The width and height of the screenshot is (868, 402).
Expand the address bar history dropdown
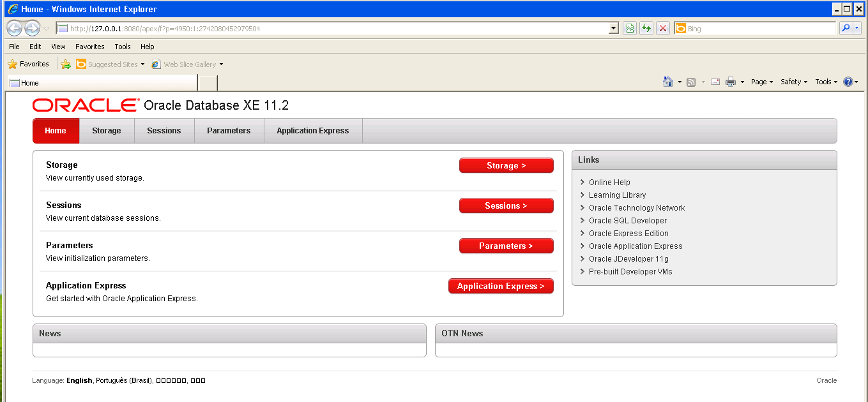613,28
